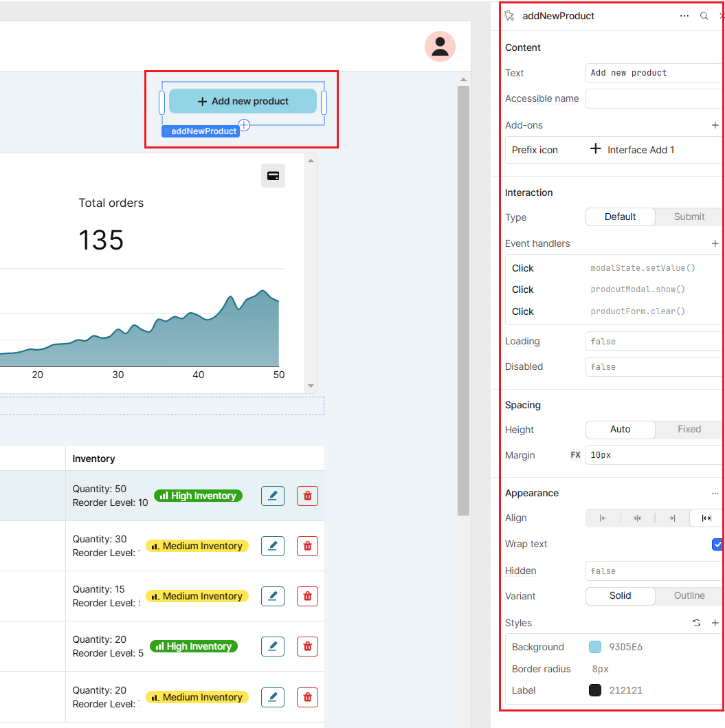Open the Prefix icon Interface Add 1 setting
The width and height of the screenshot is (725, 728).
pyautogui.click(x=613, y=150)
